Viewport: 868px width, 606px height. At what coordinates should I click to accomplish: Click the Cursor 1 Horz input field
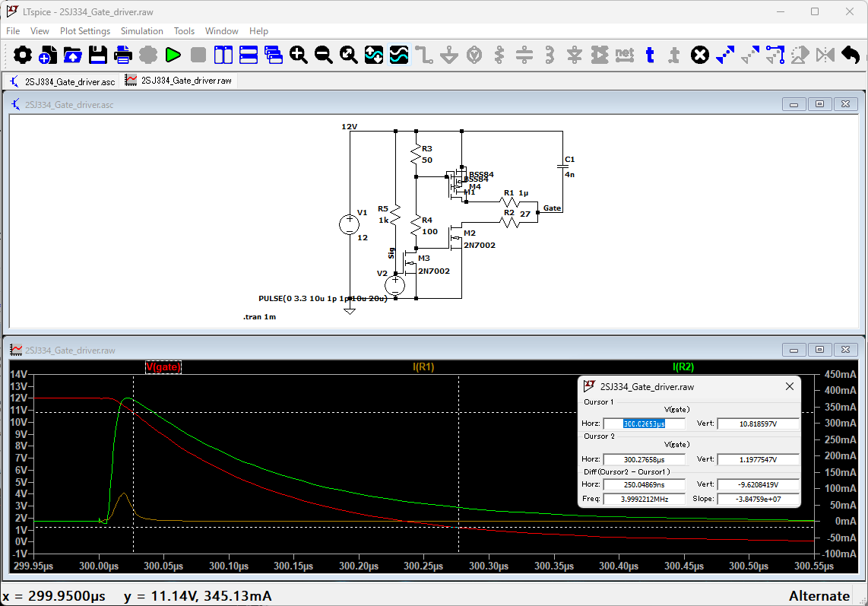point(644,424)
